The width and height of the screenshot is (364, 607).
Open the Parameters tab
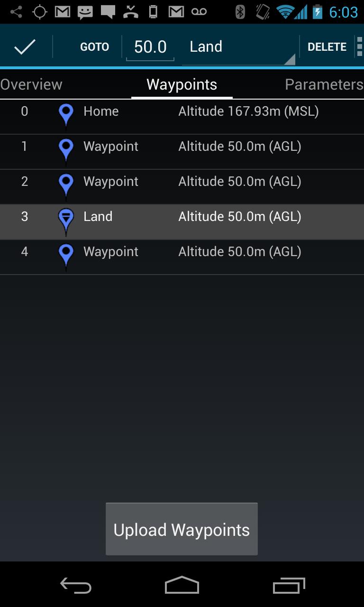324,84
